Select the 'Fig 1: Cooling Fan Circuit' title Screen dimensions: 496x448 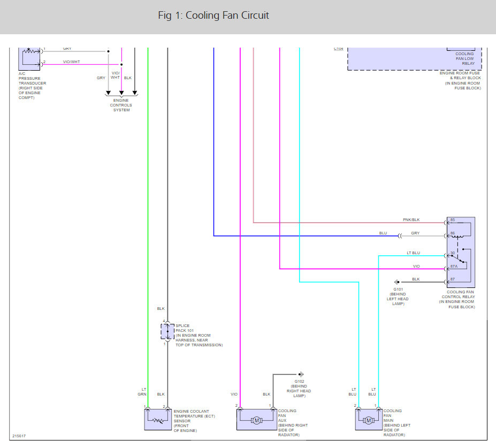click(x=213, y=15)
